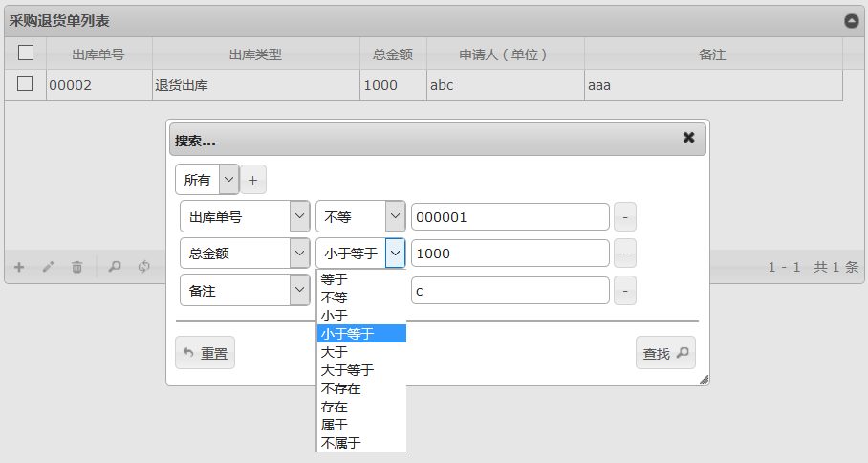Remove the 备注 rule with minus button
868x463 pixels.
point(625,290)
